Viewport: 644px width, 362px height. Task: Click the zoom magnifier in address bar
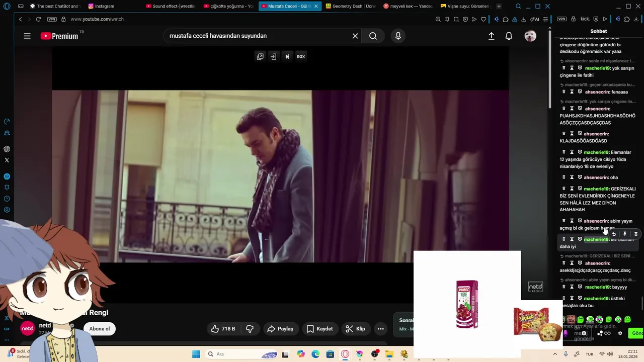pyautogui.click(x=438, y=19)
